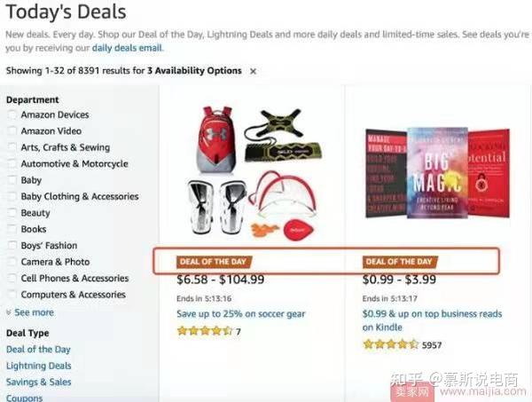Click the soccer gear star rating

pyautogui.click(x=204, y=331)
